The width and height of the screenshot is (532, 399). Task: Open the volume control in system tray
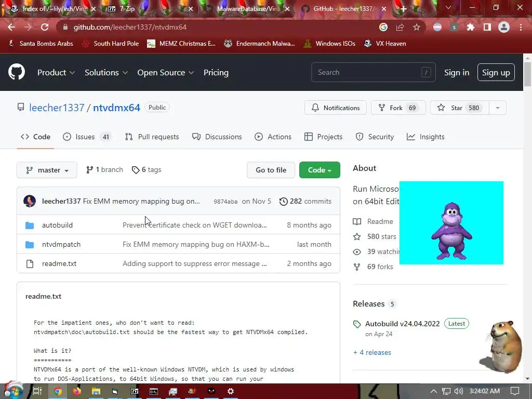(x=459, y=391)
